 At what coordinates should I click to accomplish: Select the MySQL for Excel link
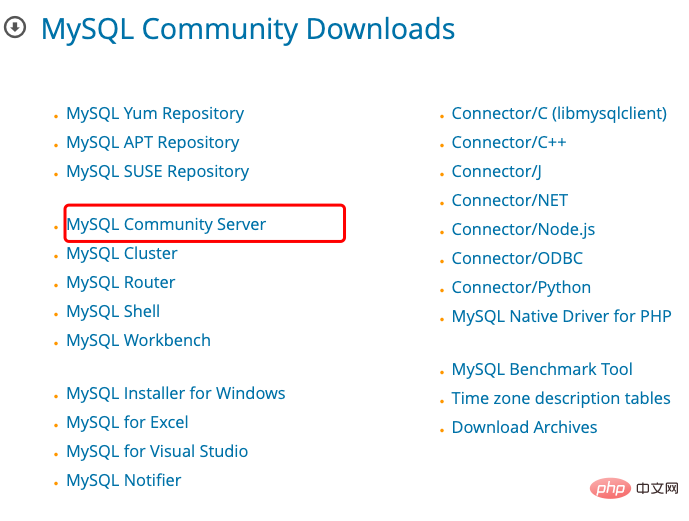127,422
